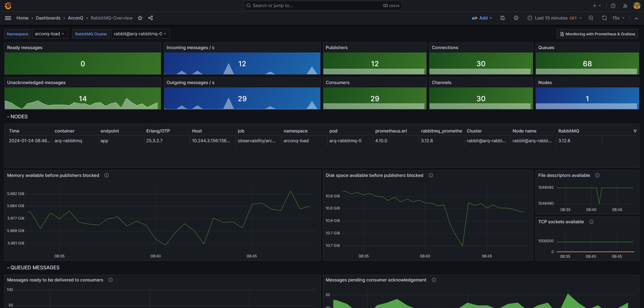Open the news RSS feed icon

tap(625, 6)
